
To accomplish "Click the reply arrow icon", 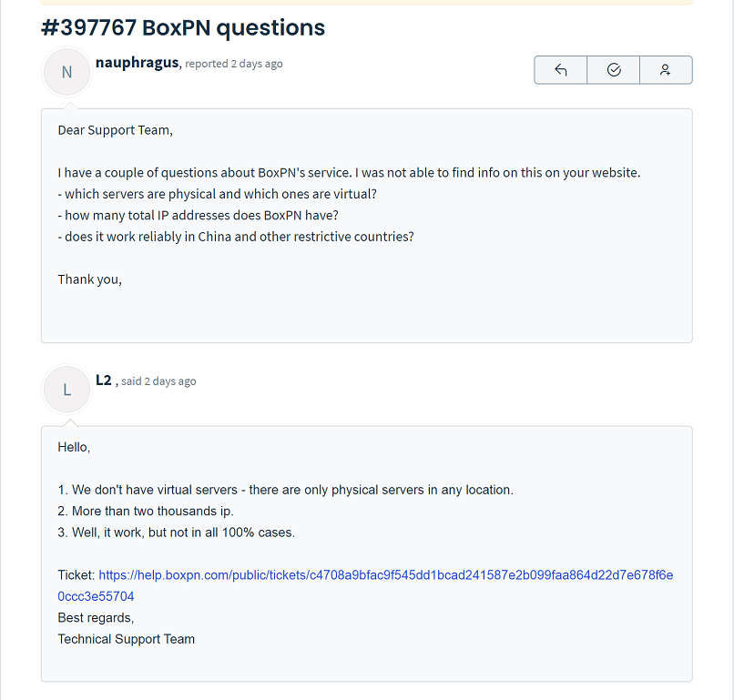I will [x=560, y=70].
